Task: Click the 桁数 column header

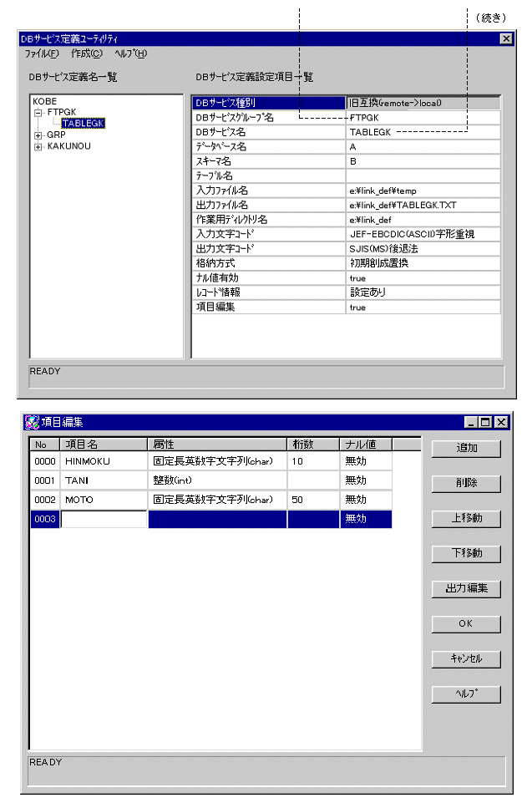Action: 313,445
